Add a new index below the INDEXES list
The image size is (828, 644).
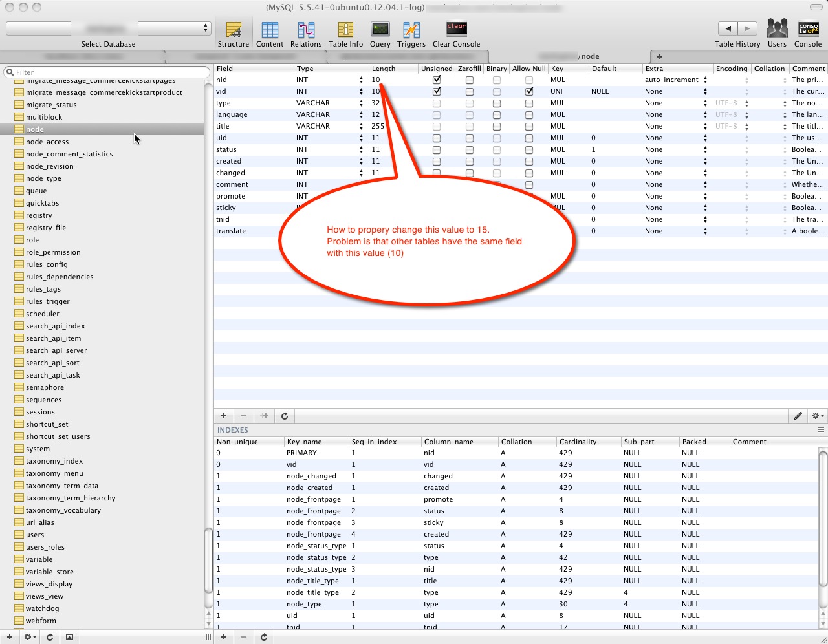[x=224, y=637]
